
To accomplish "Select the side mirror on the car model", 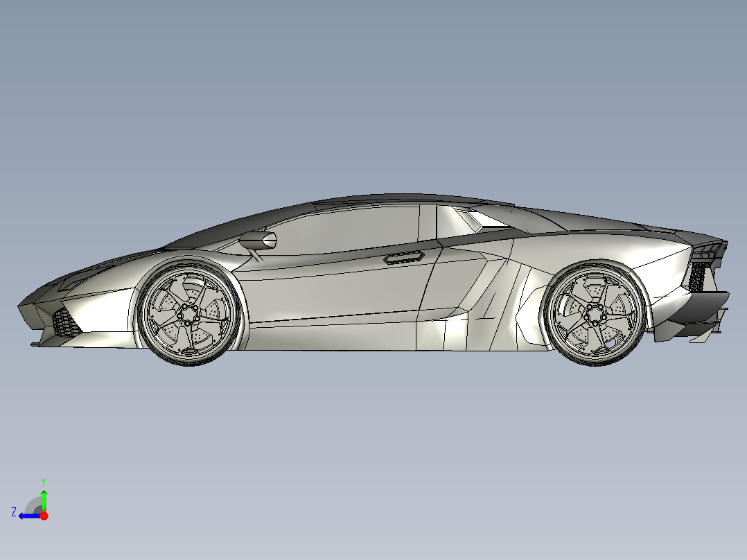I will pyautogui.click(x=258, y=240).
